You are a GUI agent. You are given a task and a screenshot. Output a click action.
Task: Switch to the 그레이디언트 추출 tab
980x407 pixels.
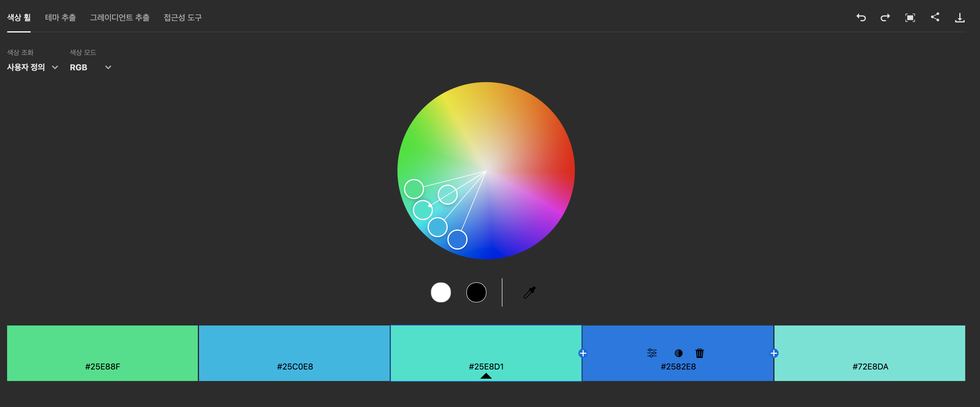tap(119, 17)
